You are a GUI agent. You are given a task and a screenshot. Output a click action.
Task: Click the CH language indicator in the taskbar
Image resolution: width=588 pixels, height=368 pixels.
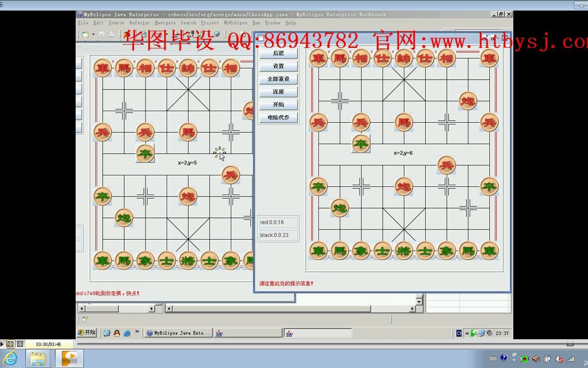(459, 333)
